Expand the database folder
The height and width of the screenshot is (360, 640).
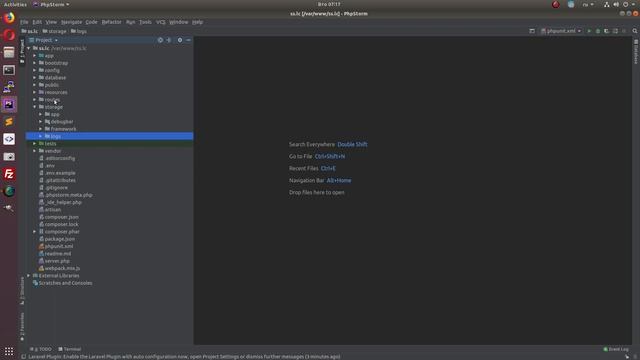click(35, 78)
